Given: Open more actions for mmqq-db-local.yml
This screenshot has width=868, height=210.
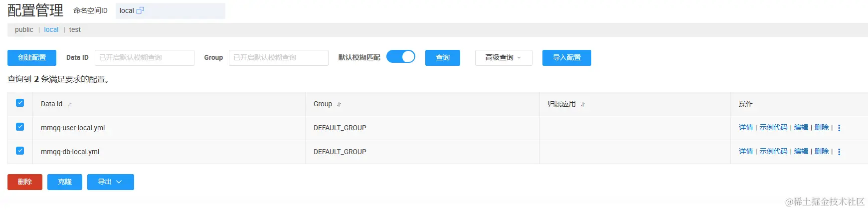Looking at the screenshot, I should (x=839, y=152).
